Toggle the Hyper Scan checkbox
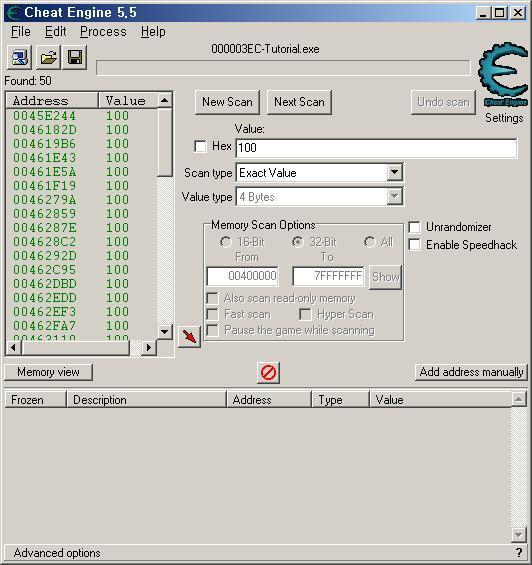Screen dimensions: 532x565 click(x=305, y=314)
